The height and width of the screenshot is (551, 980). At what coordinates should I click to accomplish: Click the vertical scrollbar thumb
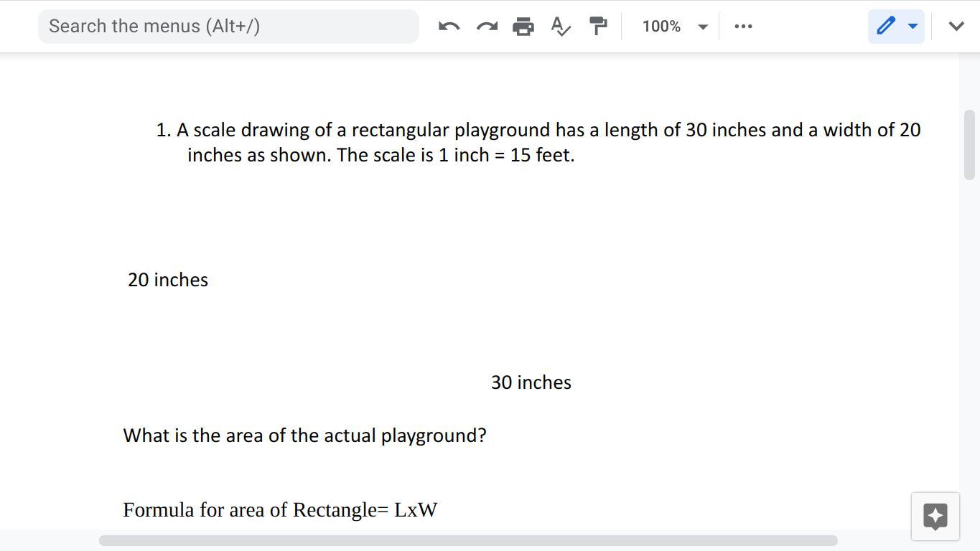point(969,145)
